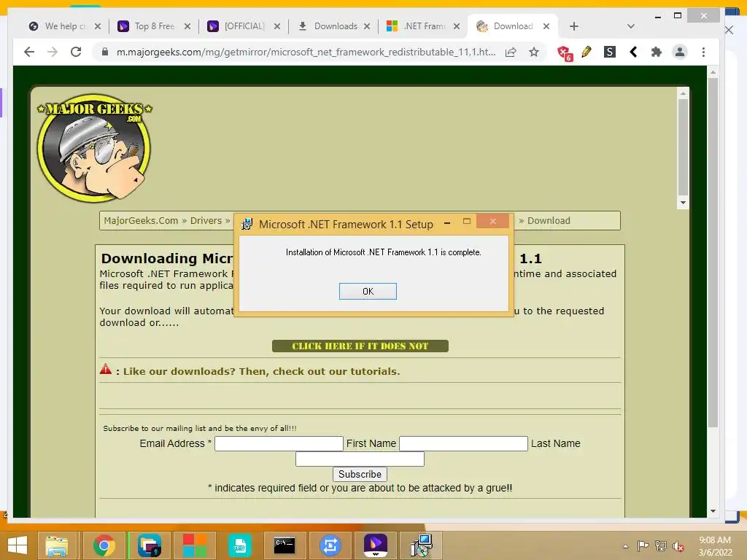The width and height of the screenshot is (747, 560).
Task: Open the Action Center flag icon
Action: pos(643,545)
